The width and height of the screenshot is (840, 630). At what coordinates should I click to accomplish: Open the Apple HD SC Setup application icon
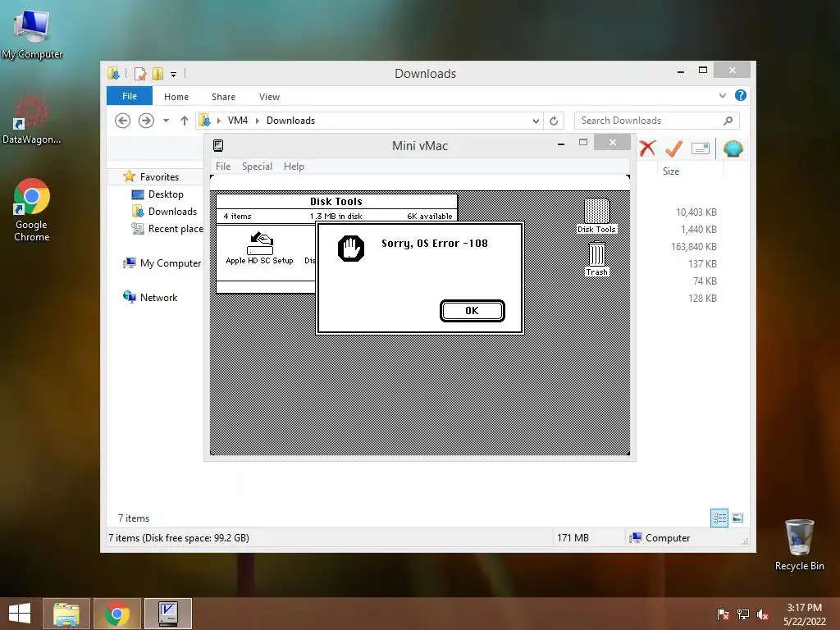(260, 248)
